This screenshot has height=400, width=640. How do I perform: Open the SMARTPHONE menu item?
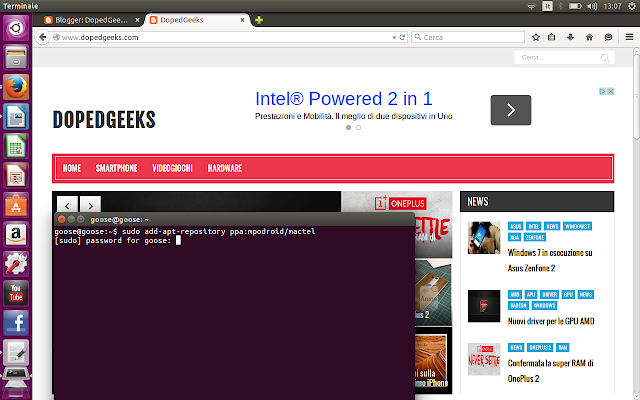pyautogui.click(x=116, y=168)
